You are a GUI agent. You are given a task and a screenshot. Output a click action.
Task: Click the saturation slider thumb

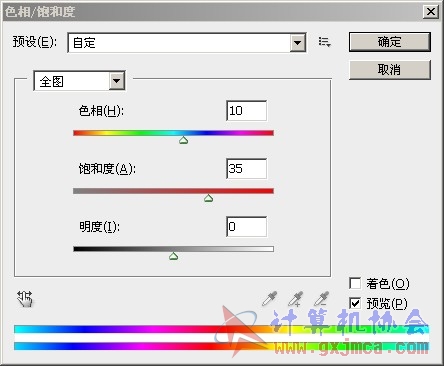tap(208, 198)
